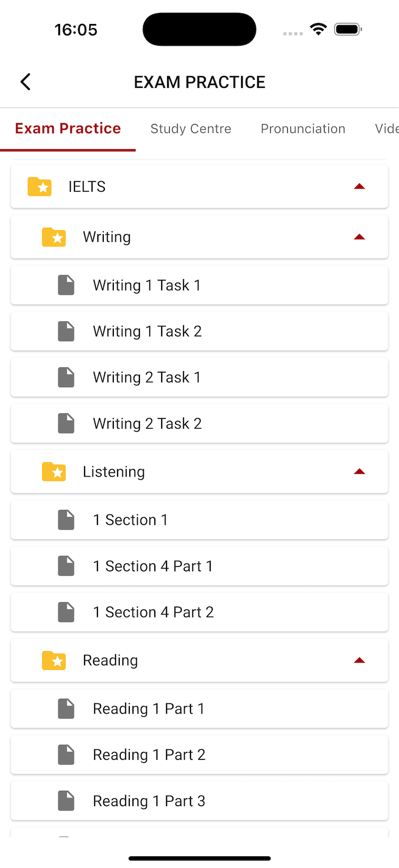
Task: Click the Reading starred folder icon
Action: [54, 660]
